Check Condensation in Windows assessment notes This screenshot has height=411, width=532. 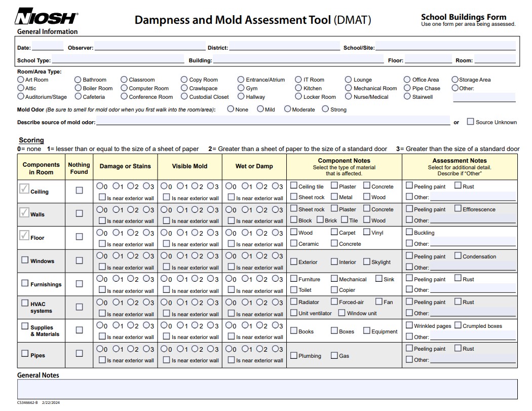click(458, 255)
